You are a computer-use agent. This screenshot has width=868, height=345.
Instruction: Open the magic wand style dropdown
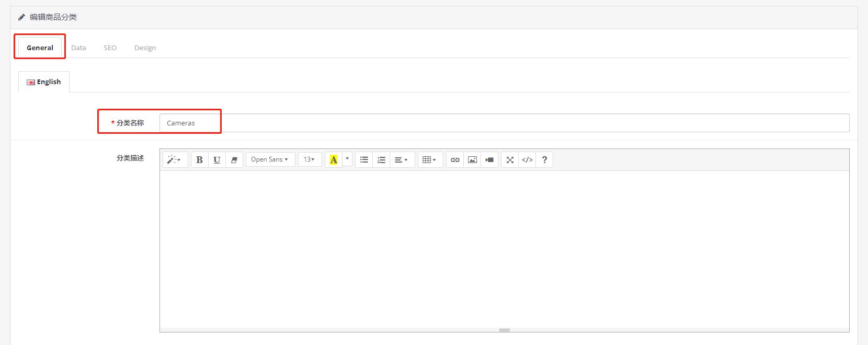coord(174,160)
